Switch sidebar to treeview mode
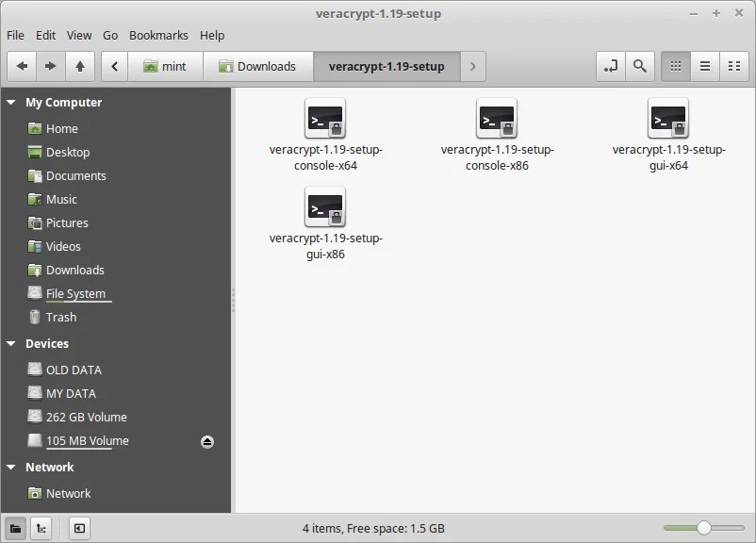 tap(41, 528)
